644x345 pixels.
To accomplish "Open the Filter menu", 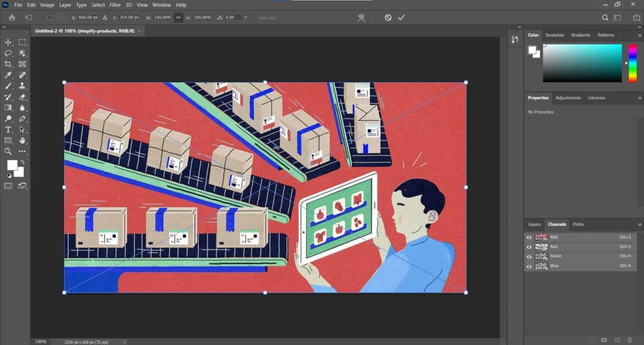I will click(x=115, y=4).
